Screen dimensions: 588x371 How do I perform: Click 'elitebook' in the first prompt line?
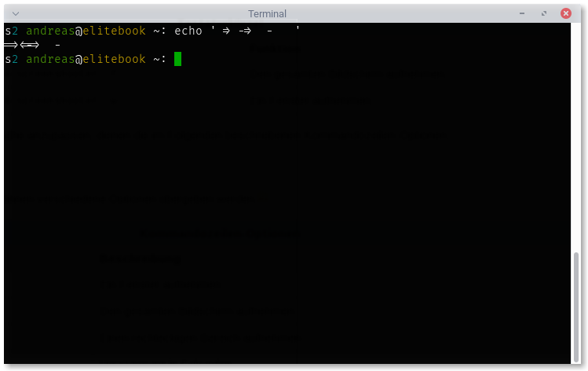click(114, 31)
